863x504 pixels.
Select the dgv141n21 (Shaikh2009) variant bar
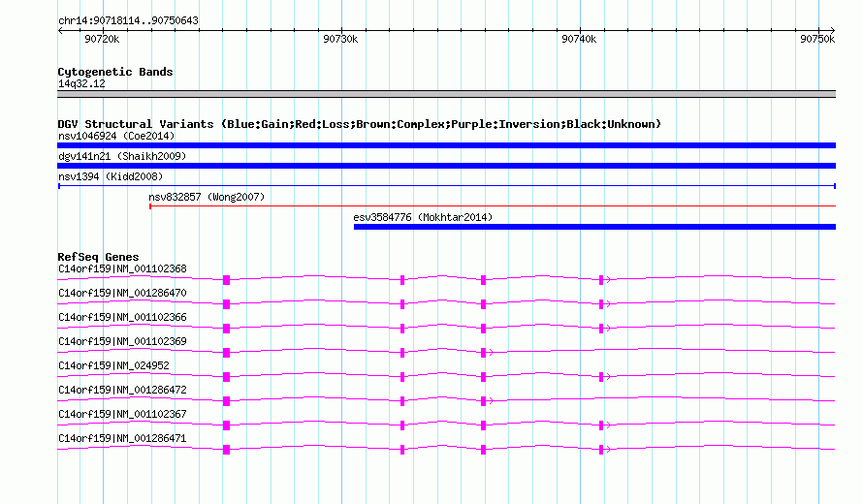tap(446, 166)
